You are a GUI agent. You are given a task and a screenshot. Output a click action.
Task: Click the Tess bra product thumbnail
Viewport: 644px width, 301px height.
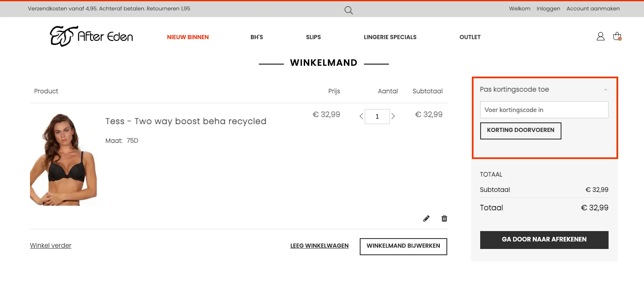pyautogui.click(x=63, y=159)
